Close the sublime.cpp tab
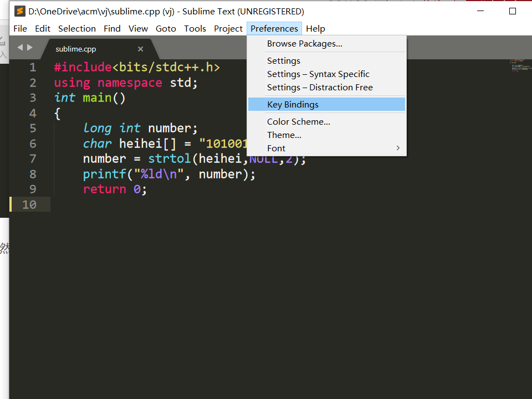Viewport: 532px width, 399px height. [140, 49]
